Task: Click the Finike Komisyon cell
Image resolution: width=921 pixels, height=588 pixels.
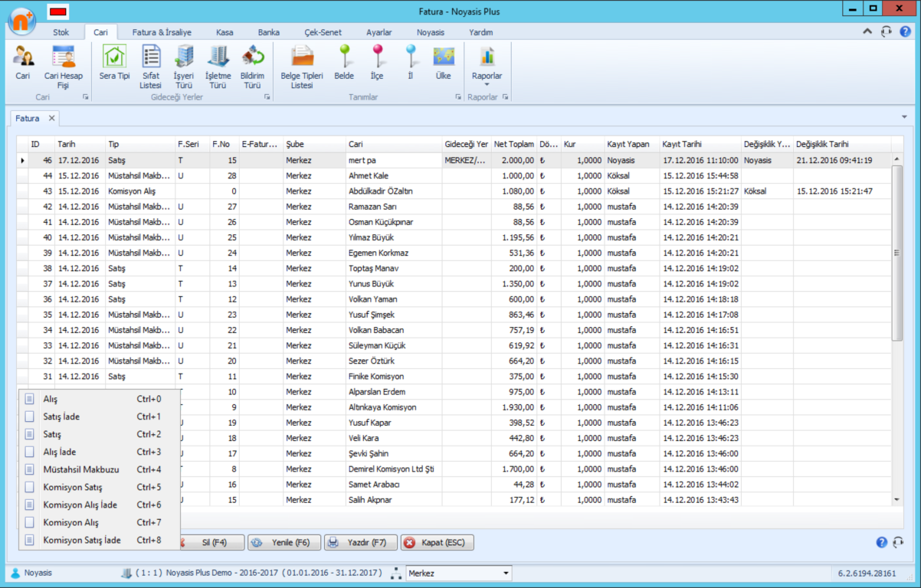Action: click(394, 376)
